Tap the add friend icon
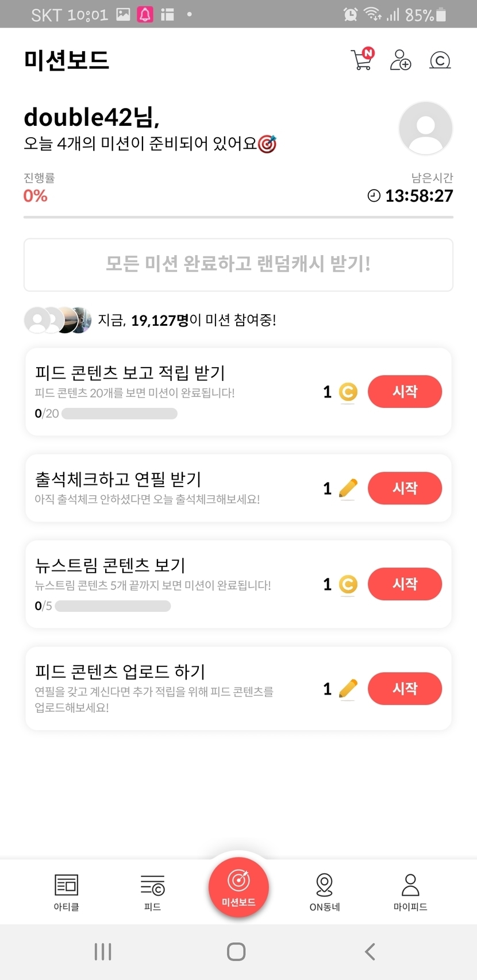This screenshot has height=980, width=477. click(401, 60)
